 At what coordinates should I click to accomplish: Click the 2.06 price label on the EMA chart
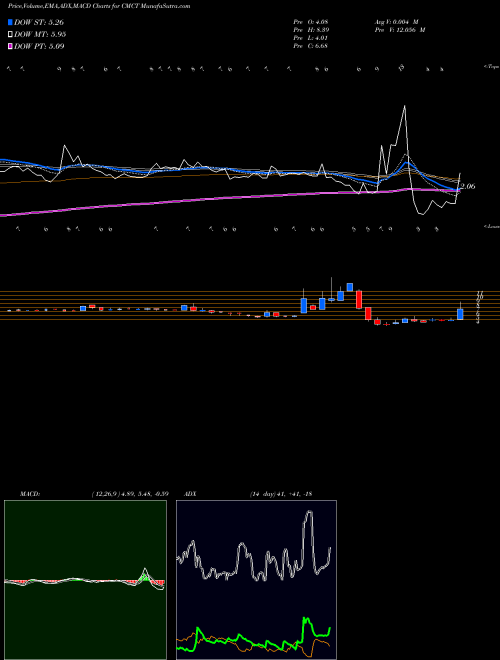pyautogui.click(x=468, y=186)
